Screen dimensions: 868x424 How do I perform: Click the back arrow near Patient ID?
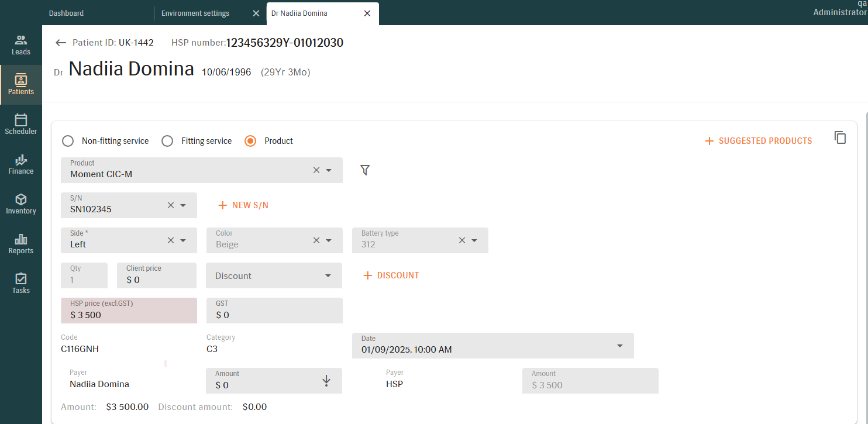(61, 43)
